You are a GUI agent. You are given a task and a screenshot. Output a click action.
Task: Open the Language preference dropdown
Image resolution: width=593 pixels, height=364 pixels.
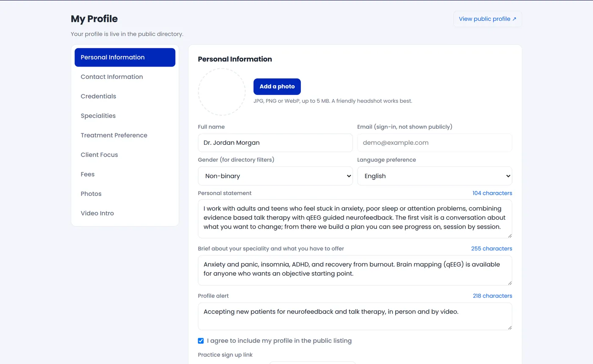435,176
